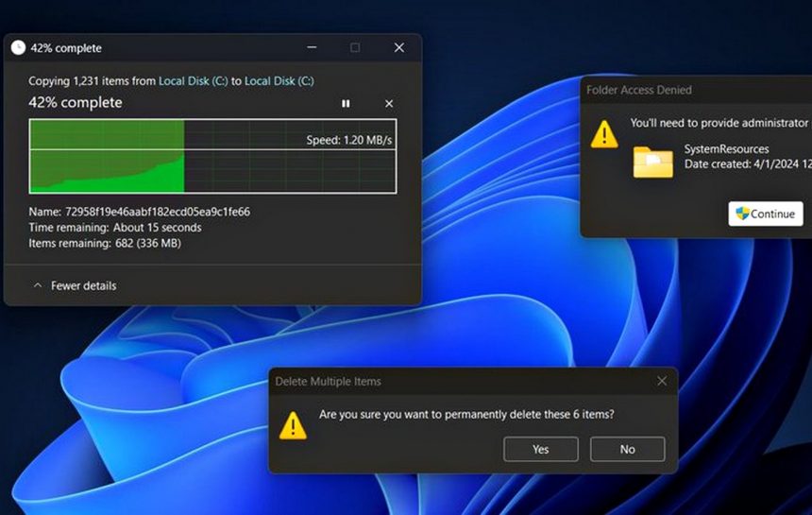This screenshot has height=515, width=812.
Task: Click the delete confirmation question text
Action: [466, 415]
